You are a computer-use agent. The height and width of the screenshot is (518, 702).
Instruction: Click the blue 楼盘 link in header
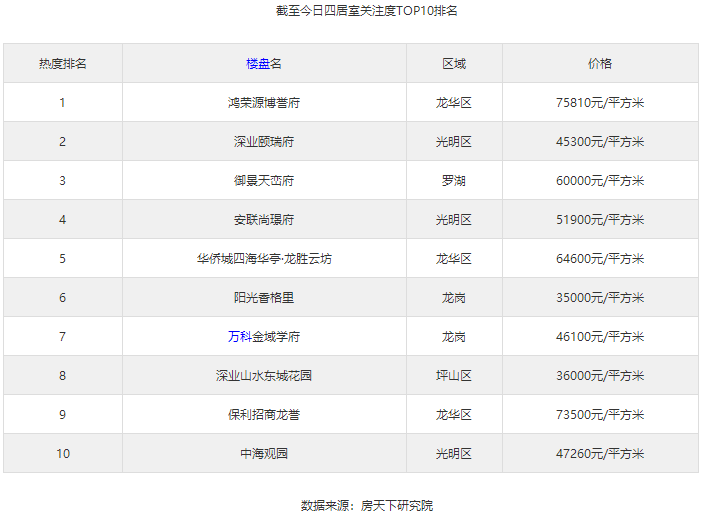(x=257, y=63)
